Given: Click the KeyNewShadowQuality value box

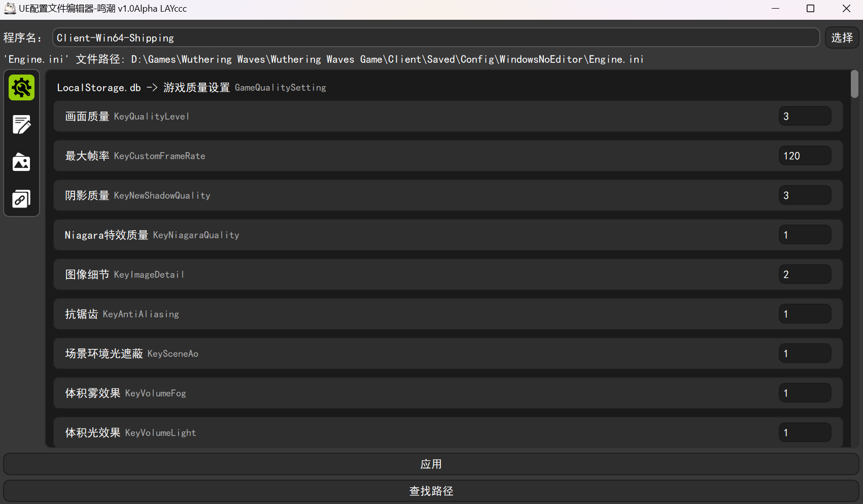Looking at the screenshot, I should [805, 195].
